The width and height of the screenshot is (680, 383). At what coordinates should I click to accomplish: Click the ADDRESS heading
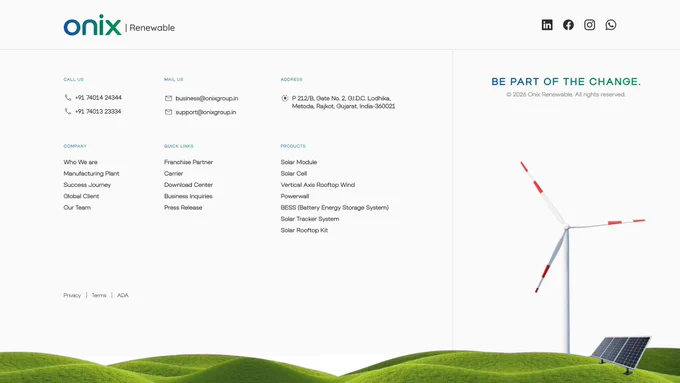[291, 79]
